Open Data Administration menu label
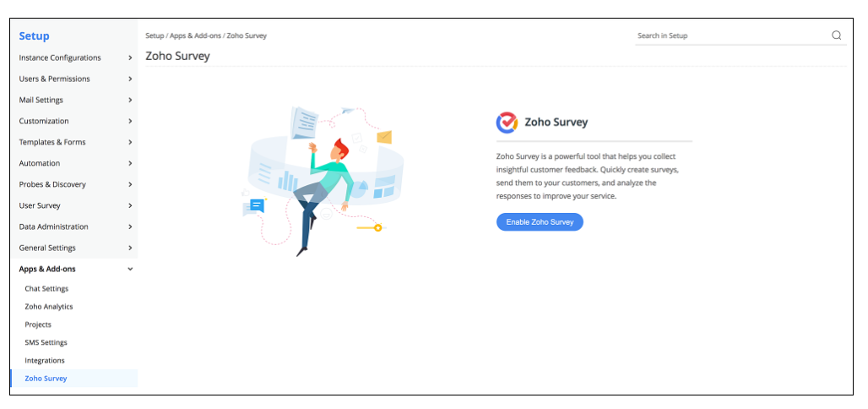 54,226
